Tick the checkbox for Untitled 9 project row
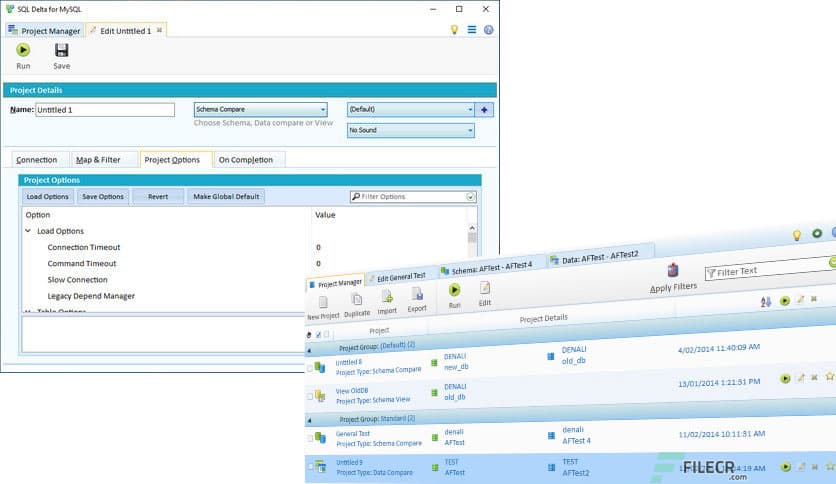 (310, 466)
